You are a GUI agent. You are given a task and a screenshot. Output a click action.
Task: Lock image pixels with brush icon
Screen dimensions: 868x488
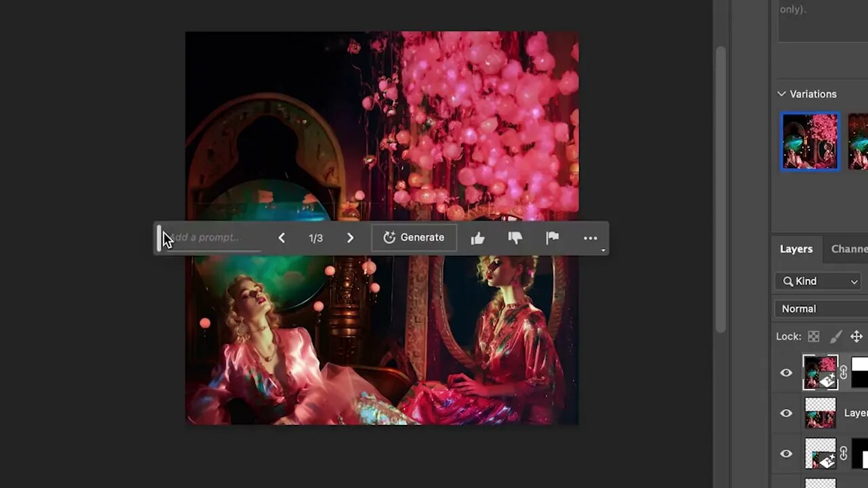click(x=836, y=337)
